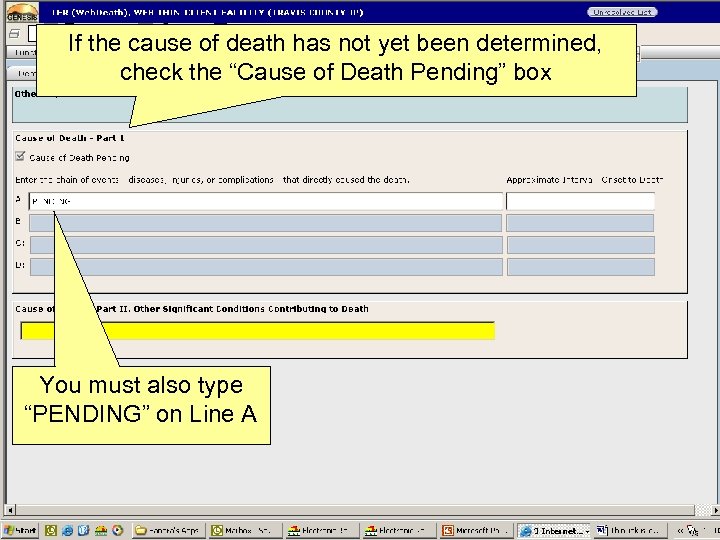Switch to the first Electronic taskbar button
The width and height of the screenshot is (720, 540).
321,531
